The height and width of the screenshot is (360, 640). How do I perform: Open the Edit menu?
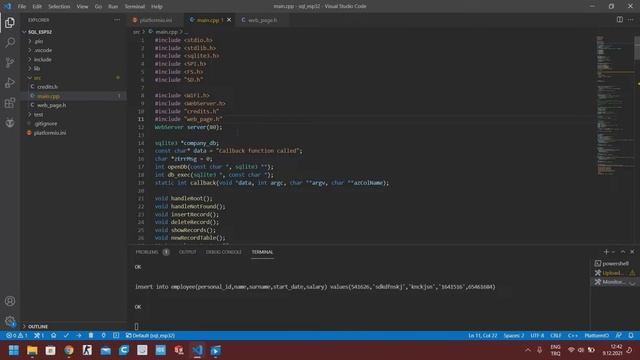pyautogui.click(x=37, y=7)
